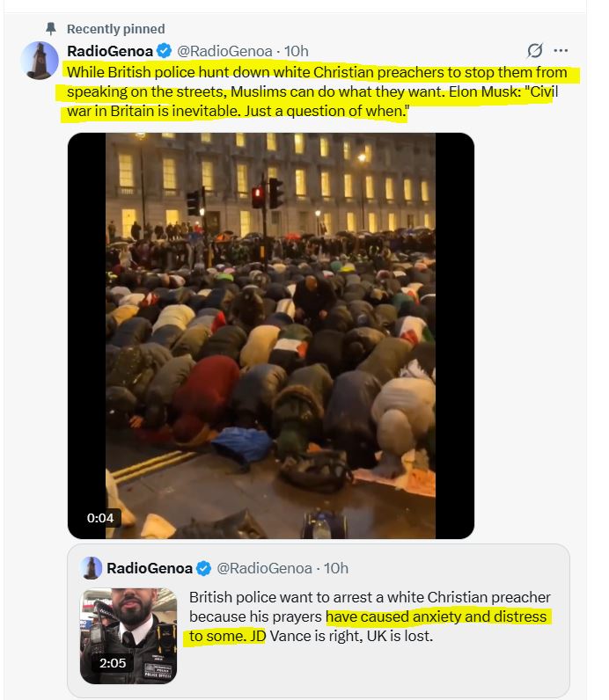The width and height of the screenshot is (609, 700).
Task: Click the RadioGenoa display name on main post
Action: pos(110,51)
